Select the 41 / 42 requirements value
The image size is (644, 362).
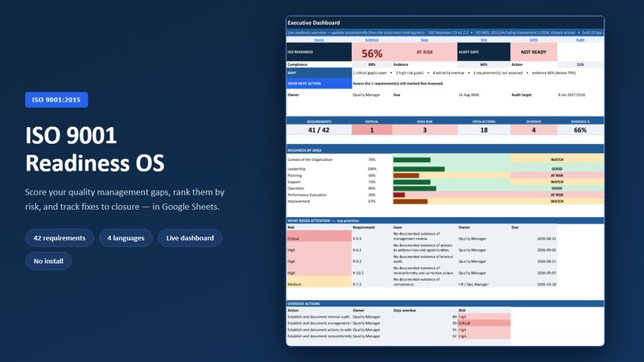pyautogui.click(x=319, y=130)
